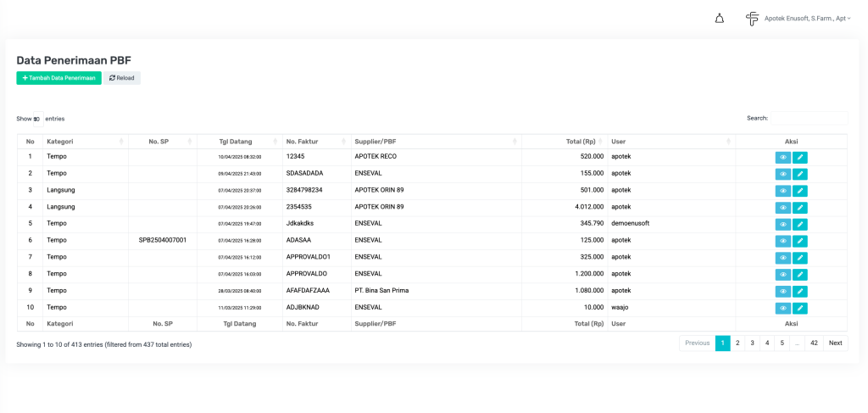Edit the APPROVALDO1 invoice row

click(x=800, y=258)
